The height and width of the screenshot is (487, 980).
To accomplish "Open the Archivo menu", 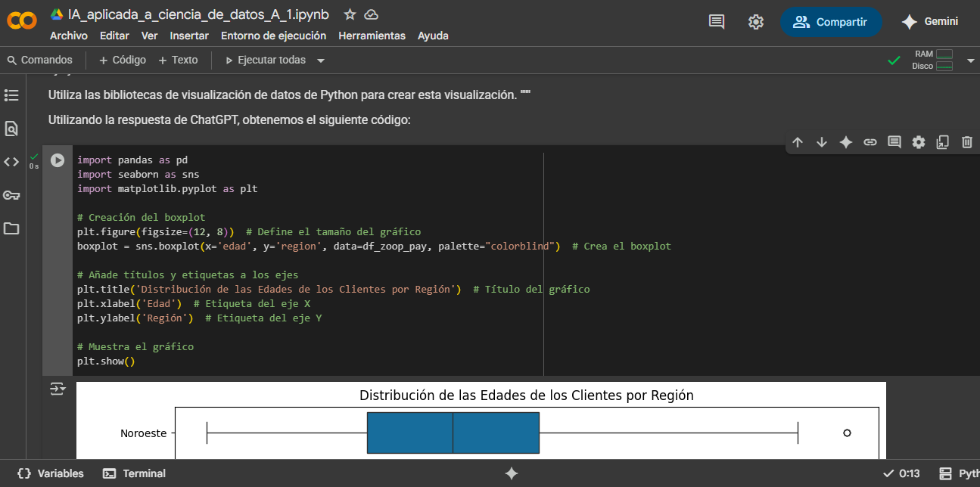I will coord(69,36).
